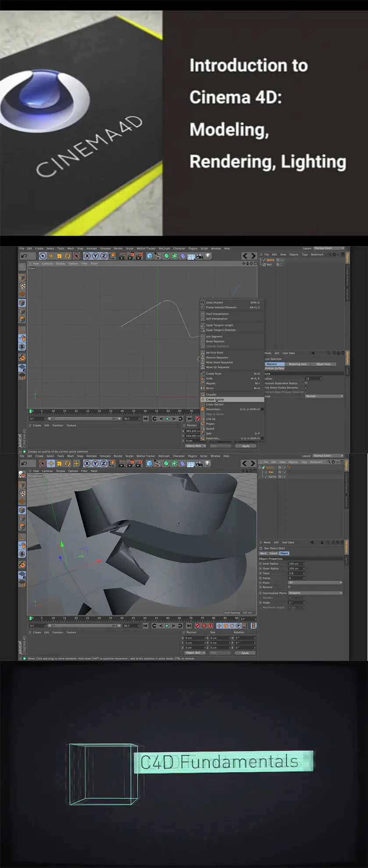Click Snap S icon in upper left palette
The image size is (368, 868).
(22, 347)
